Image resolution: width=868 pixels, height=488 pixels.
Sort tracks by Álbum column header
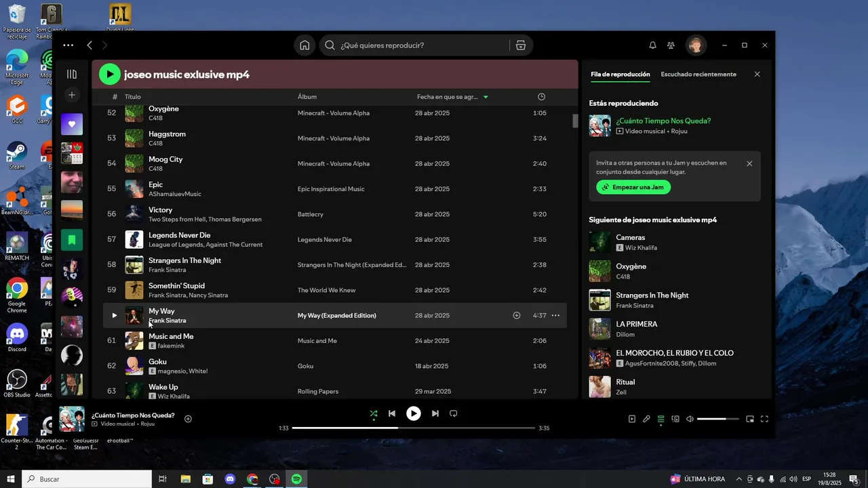pos(307,97)
